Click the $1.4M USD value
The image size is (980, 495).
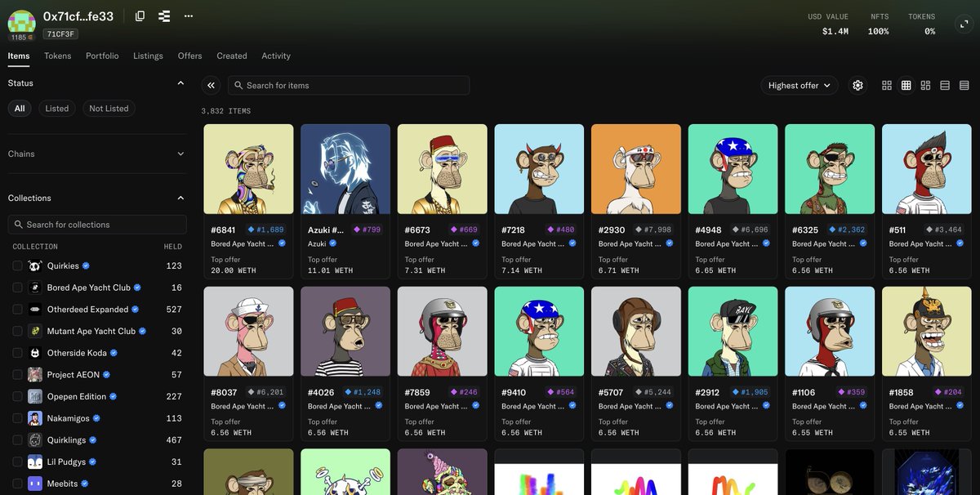click(835, 31)
